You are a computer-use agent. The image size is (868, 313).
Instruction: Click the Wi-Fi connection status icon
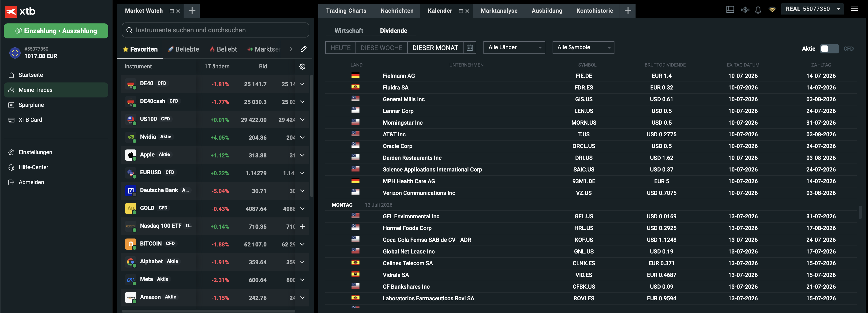(772, 9)
